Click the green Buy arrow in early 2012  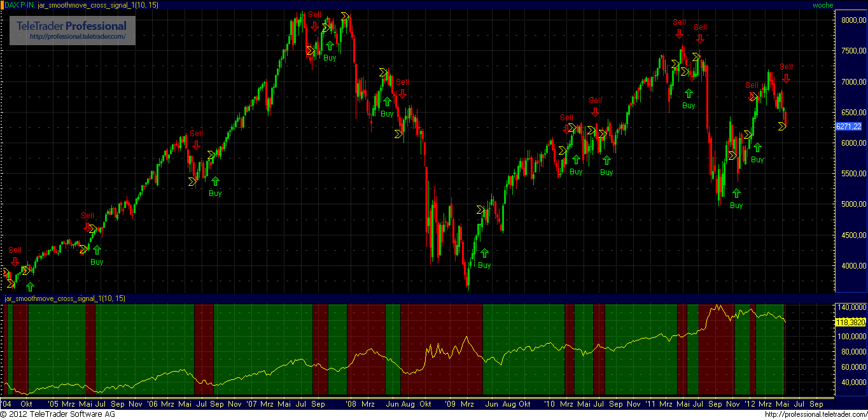[757, 148]
